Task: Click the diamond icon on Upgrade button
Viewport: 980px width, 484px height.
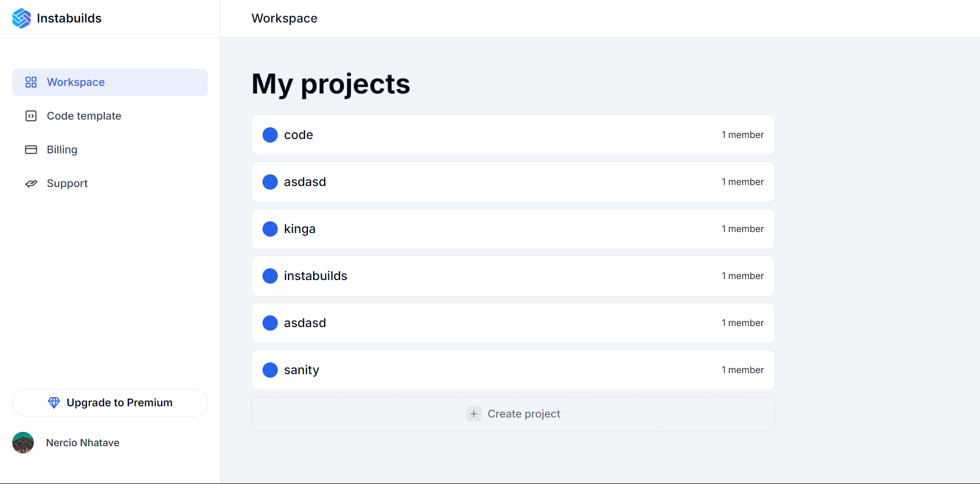Action: tap(54, 403)
